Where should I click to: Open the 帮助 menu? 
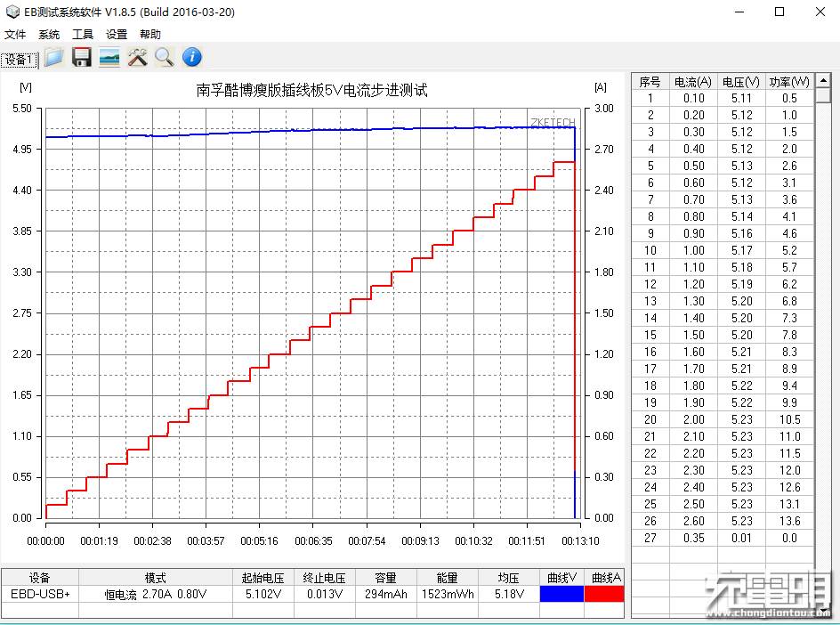click(150, 35)
